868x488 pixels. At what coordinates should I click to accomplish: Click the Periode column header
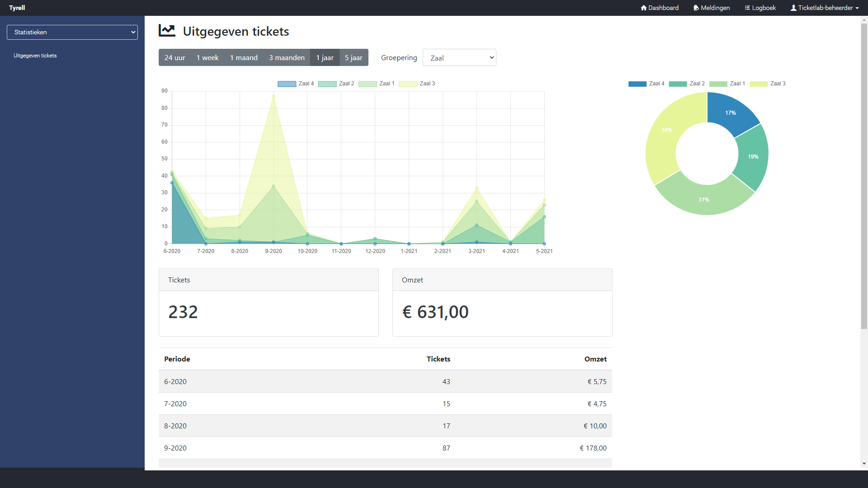pyautogui.click(x=177, y=359)
